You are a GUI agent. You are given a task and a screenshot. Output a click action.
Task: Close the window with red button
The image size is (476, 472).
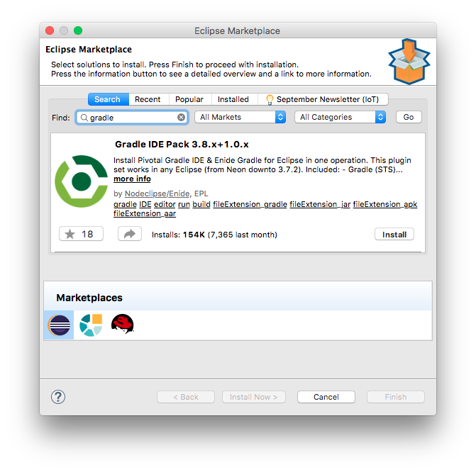pos(50,30)
